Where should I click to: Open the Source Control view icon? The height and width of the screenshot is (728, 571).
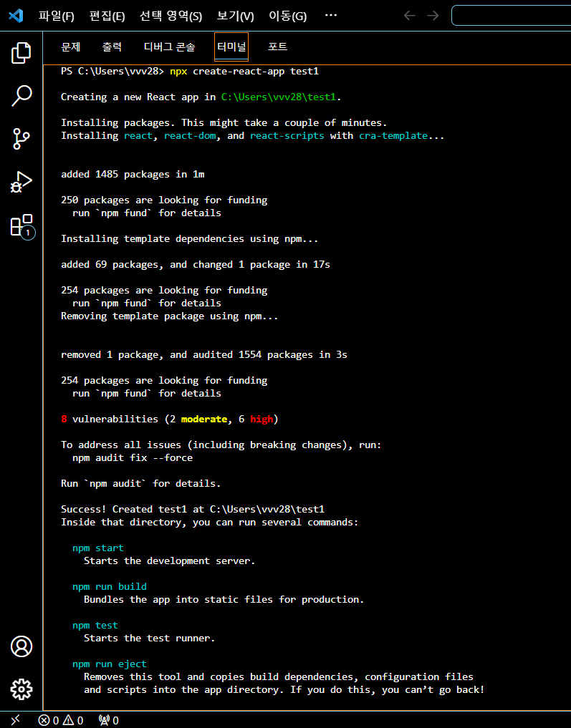[21, 139]
